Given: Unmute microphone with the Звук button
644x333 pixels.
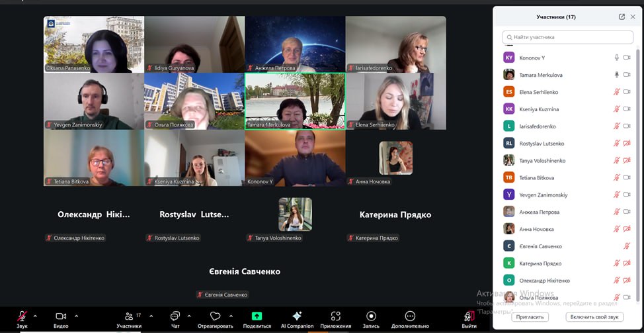Looking at the screenshot, I should (22, 316).
